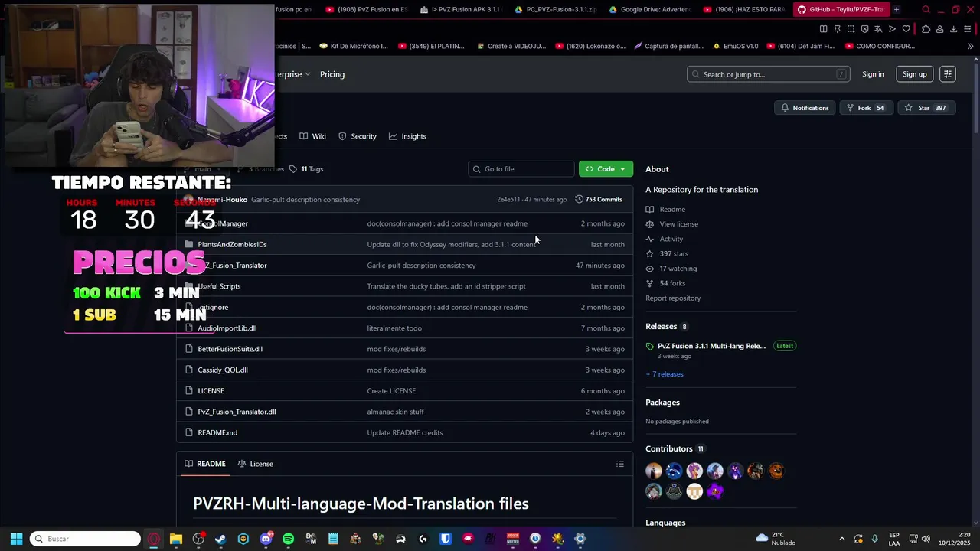
Task: Expand '+ 7 releases' link
Action: click(665, 374)
